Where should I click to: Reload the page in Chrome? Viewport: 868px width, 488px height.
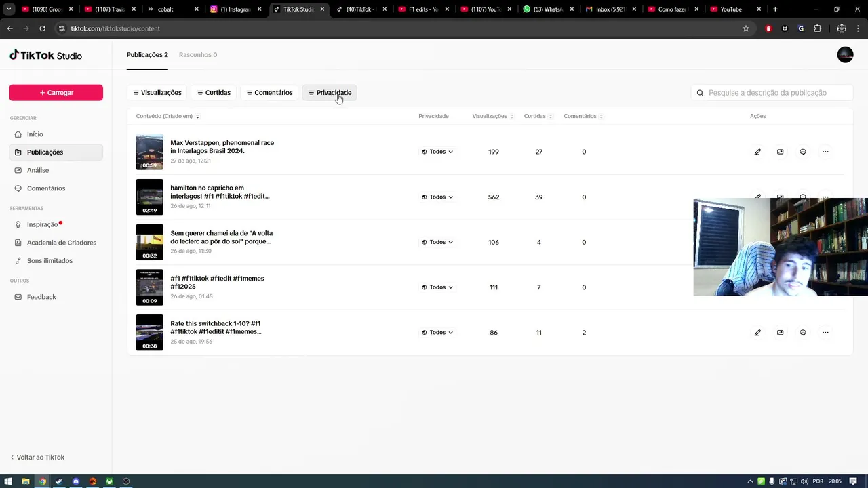42,28
